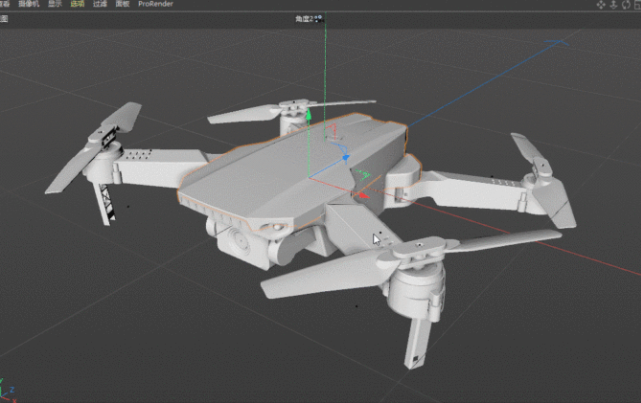The width and height of the screenshot is (641, 403).
Task: Open the 摄像机 (Cameras) viewport menu
Action: click(x=29, y=4)
